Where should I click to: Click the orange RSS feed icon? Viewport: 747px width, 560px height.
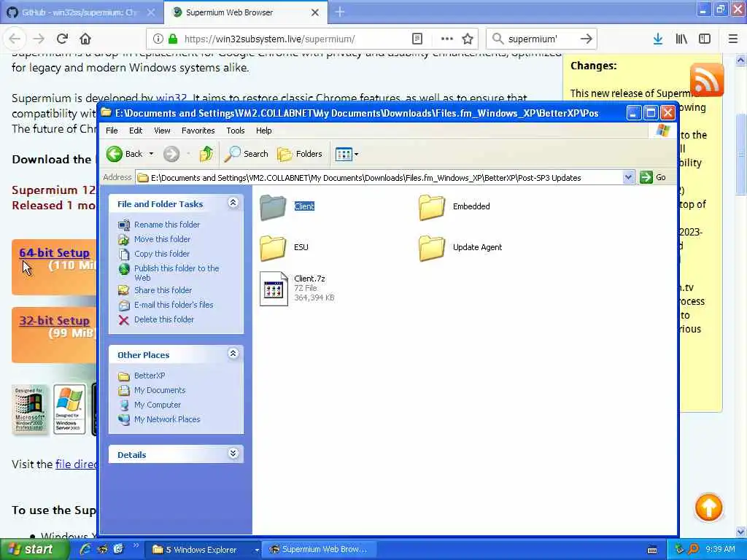tap(707, 79)
